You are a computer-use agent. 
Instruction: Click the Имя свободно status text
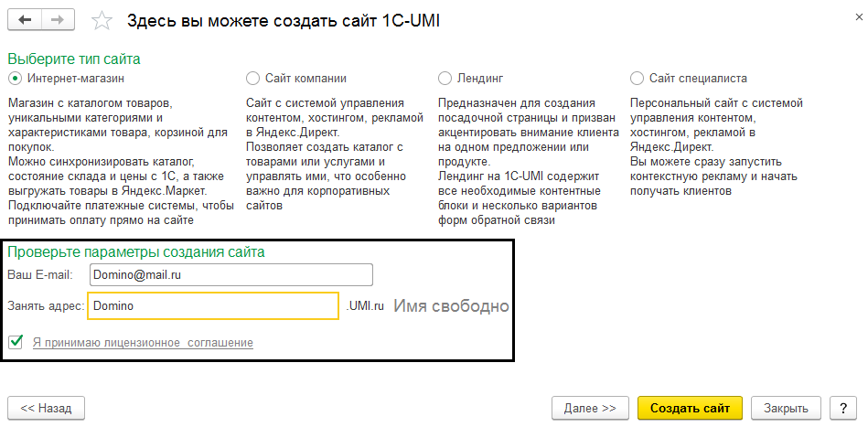451,306
